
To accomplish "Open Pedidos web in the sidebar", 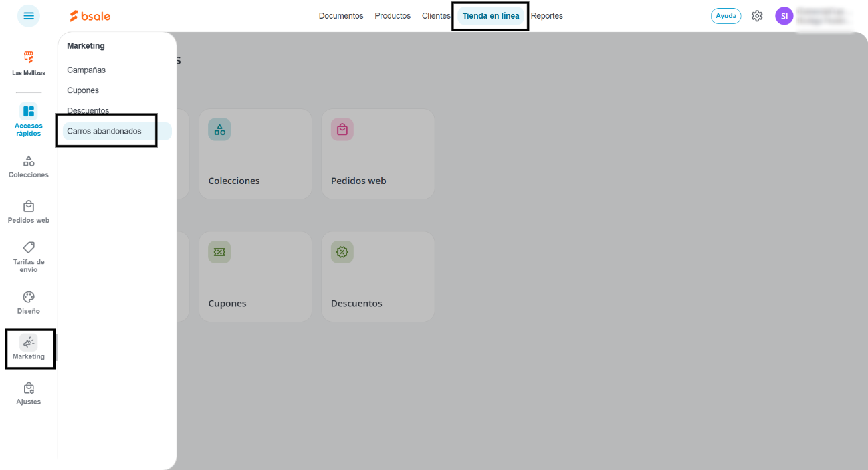I will coord(29,212).
